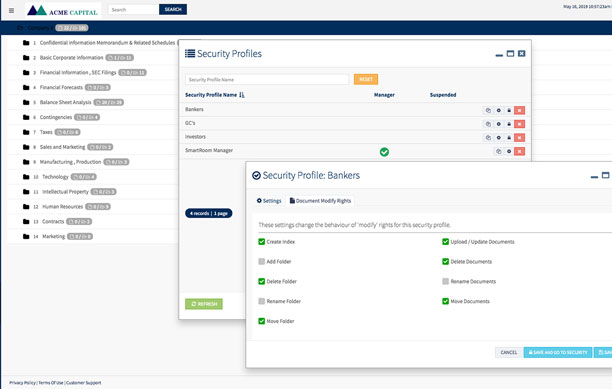Screen dimensions: 612x389
Task: Click the Acme Capital logo
Action: 63,11
